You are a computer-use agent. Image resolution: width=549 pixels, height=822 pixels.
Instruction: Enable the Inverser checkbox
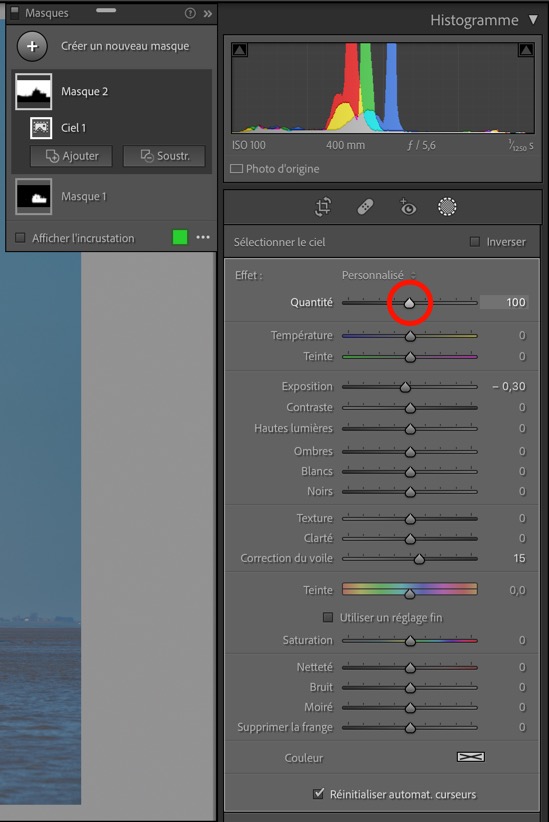[x=475, y=242]
